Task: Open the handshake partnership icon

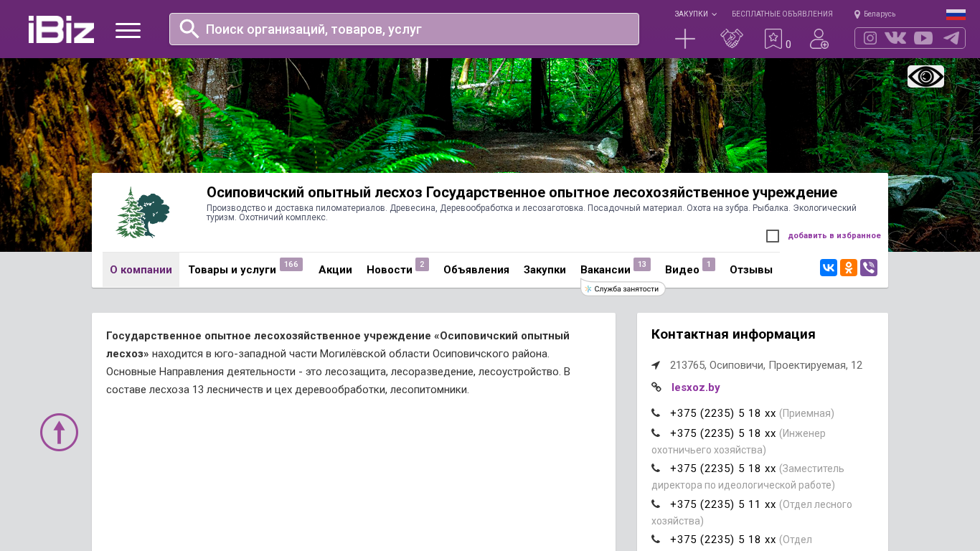Action: (x=732, y=39)
